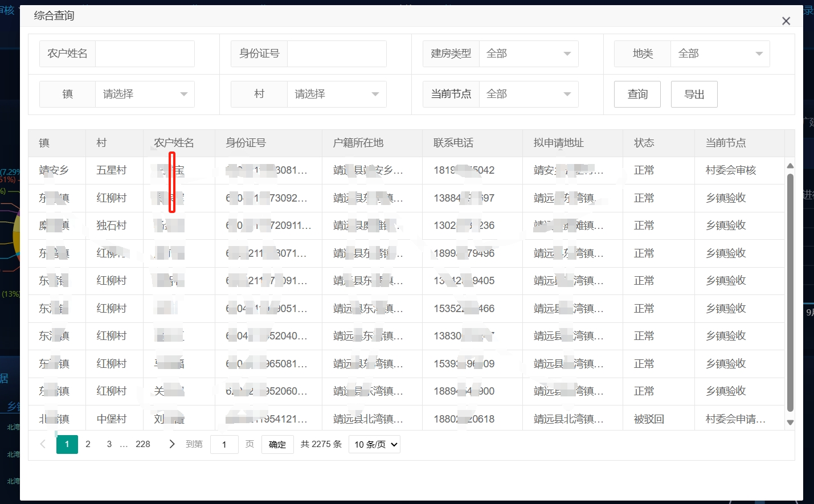Click the 确定 pagination button

pos(277,444)
